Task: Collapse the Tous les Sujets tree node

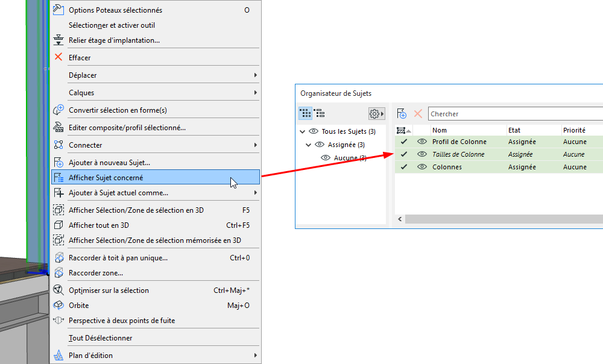Action: pyautogui.click(x=302, y=131)
